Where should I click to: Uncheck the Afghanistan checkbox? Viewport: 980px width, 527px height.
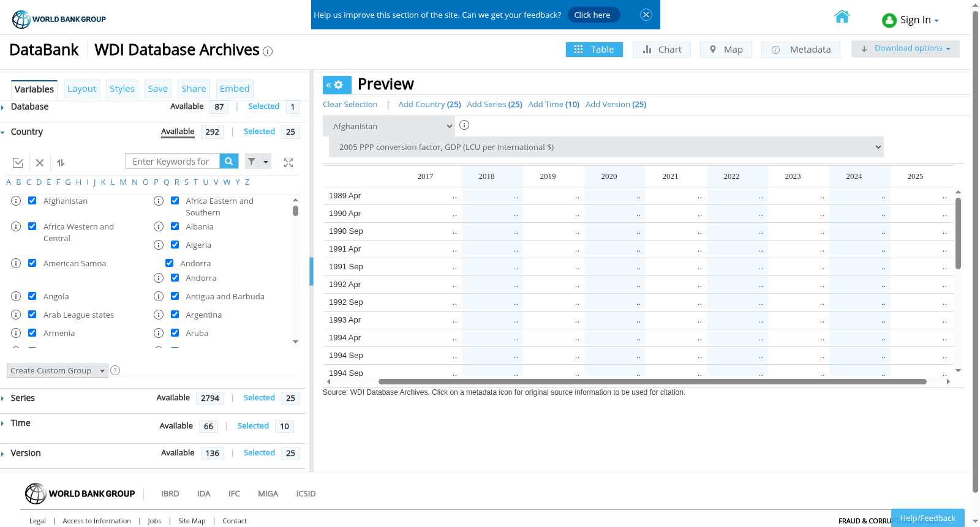32,201
